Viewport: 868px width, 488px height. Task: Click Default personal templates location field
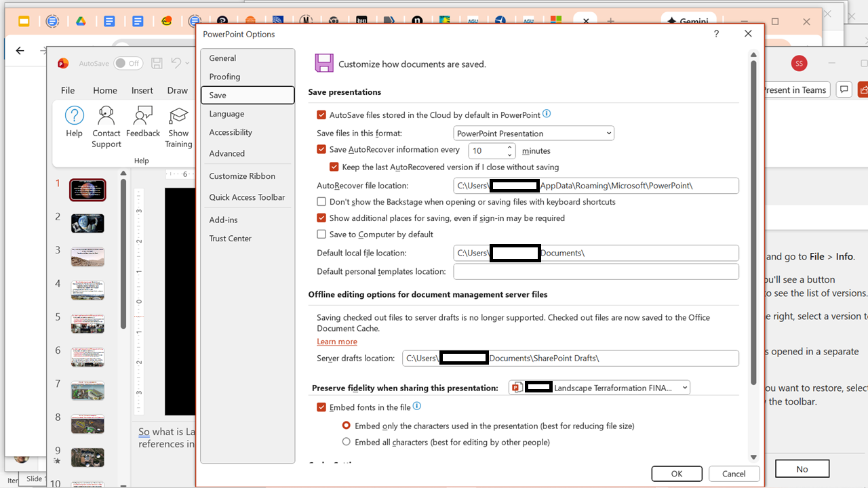pos(596,272)
